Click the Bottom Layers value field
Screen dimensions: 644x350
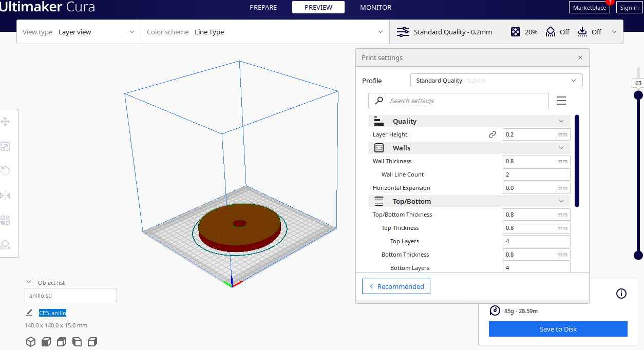[536, 267]
